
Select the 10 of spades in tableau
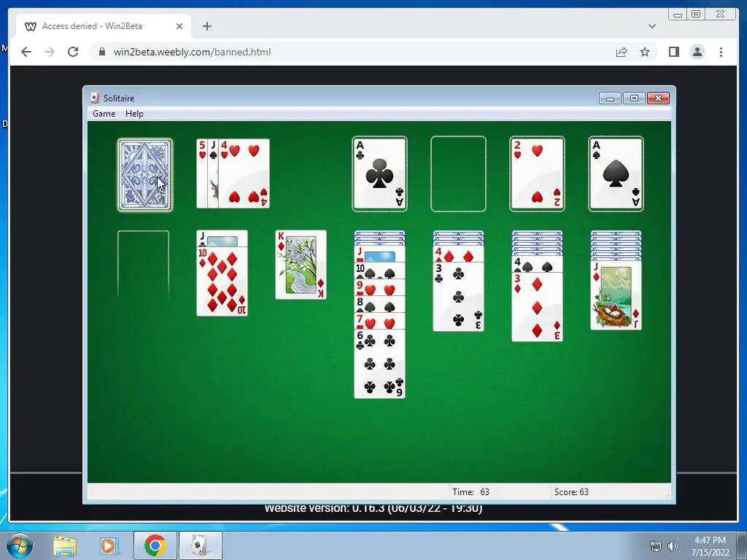pyautogui.click(x=379, y=271)
